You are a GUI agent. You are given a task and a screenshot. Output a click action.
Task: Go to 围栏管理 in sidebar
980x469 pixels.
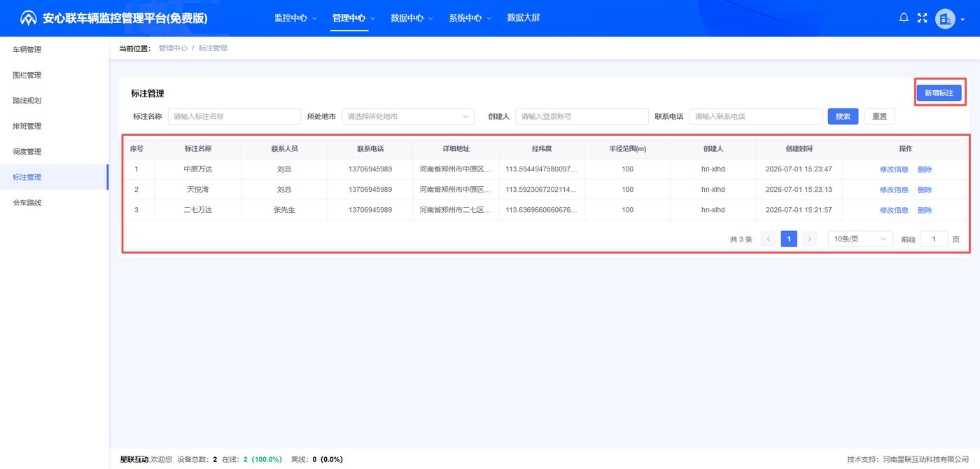pyautogui.click(x=54, y=75)
